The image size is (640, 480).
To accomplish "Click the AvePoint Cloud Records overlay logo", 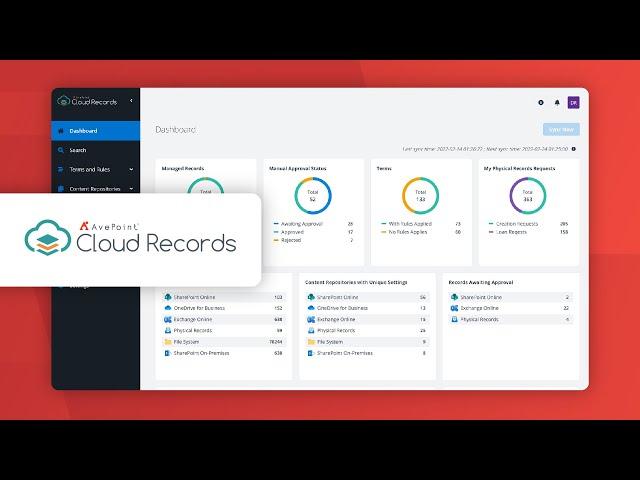I will click(130, 238).
